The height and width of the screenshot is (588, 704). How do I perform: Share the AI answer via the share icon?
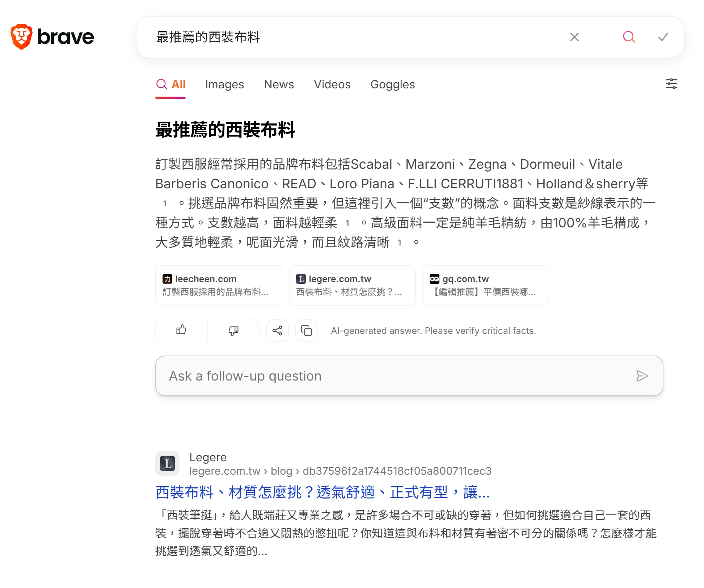[x=277, y=330]
